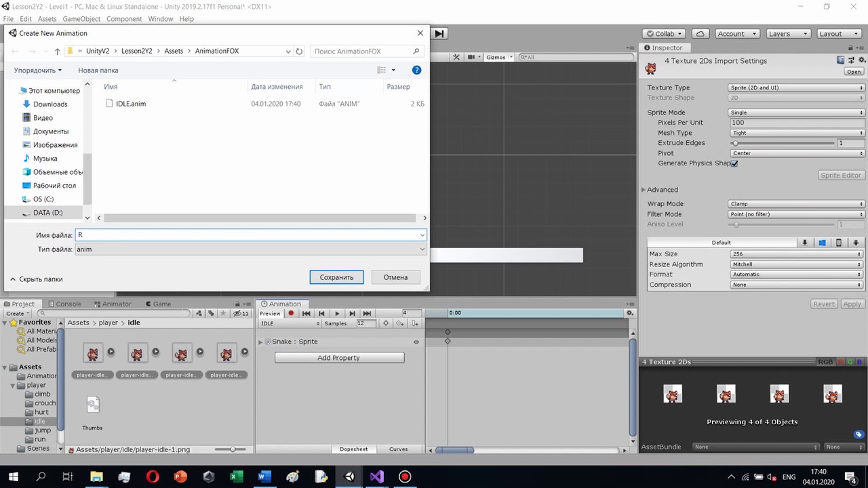The width and height of the screenshot is (868, 488).
Task: Go to last keyframe in Animation
Action: [x=367, y=313]
